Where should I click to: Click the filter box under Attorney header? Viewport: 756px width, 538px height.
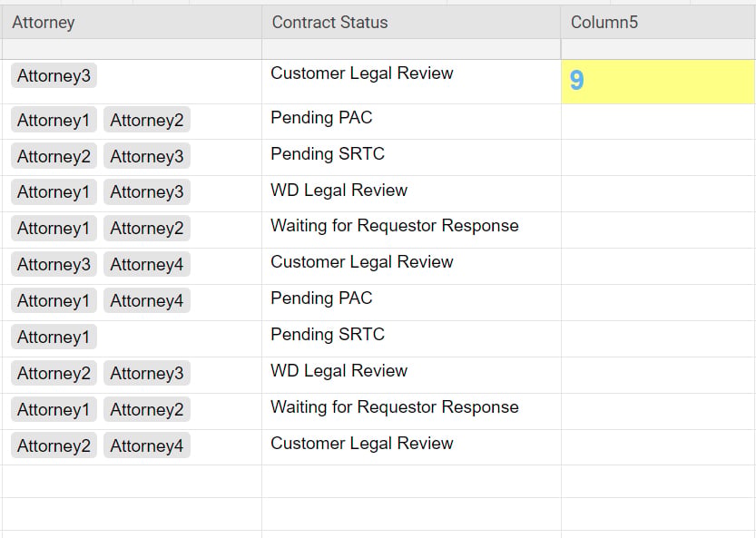click(x=131, y=49)
